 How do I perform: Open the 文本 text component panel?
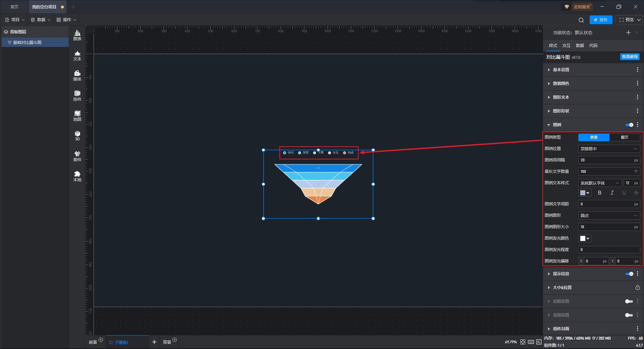(x=77, y=55)
